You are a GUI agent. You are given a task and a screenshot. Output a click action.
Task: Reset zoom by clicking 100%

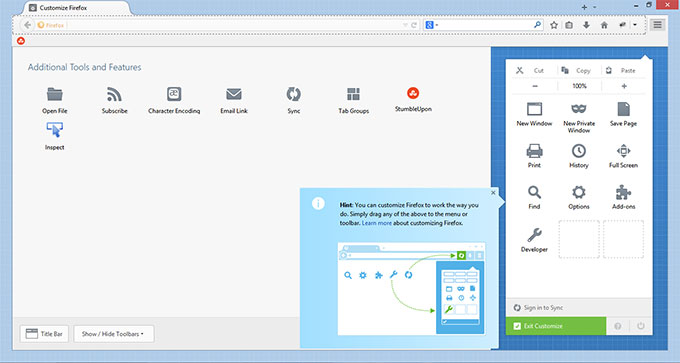579,86
